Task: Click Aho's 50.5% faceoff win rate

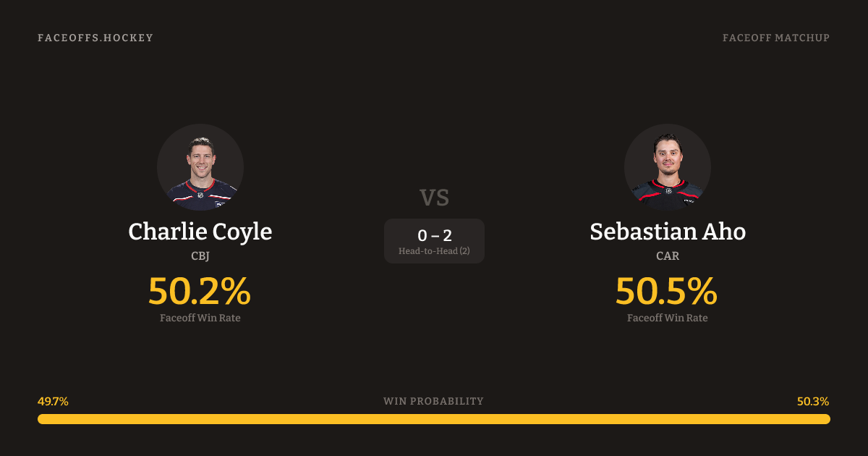Action: (x=666, y=291)
